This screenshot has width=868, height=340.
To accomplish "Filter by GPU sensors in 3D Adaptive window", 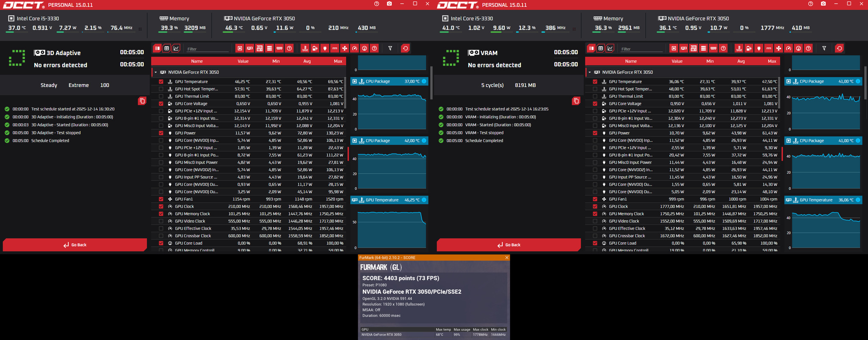I will 250,48.
